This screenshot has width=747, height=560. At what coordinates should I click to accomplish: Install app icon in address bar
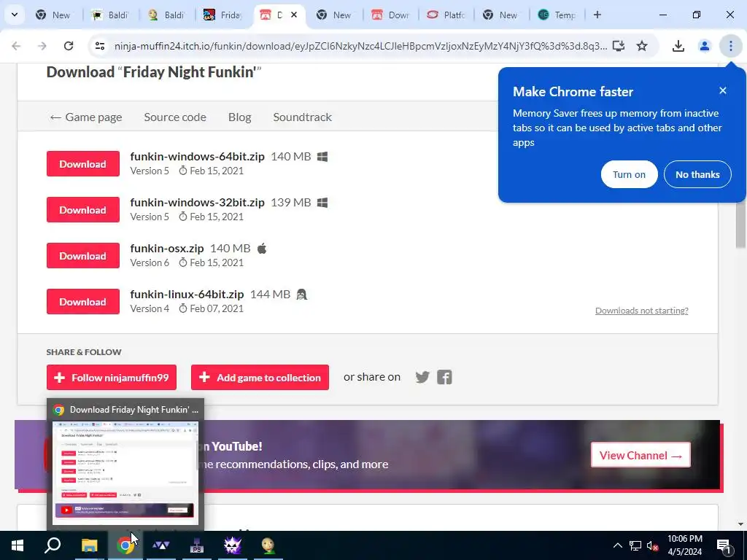(x=619, y=46)
